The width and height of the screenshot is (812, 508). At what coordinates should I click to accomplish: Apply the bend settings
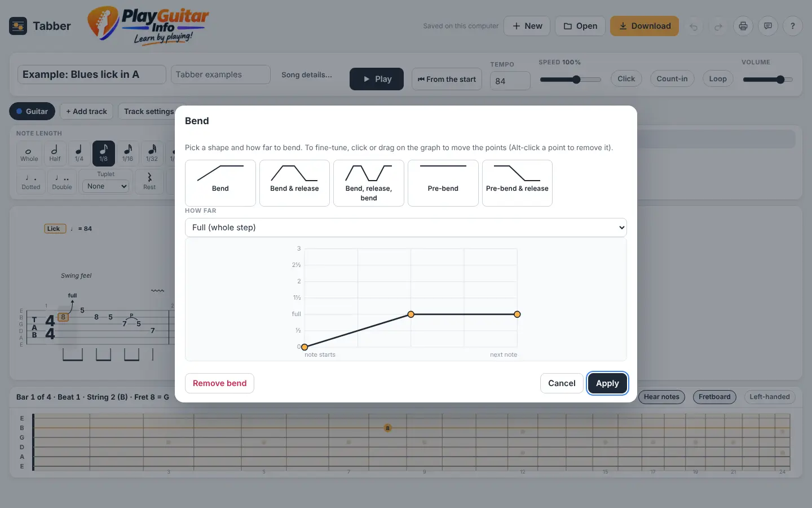click(607, 383)
